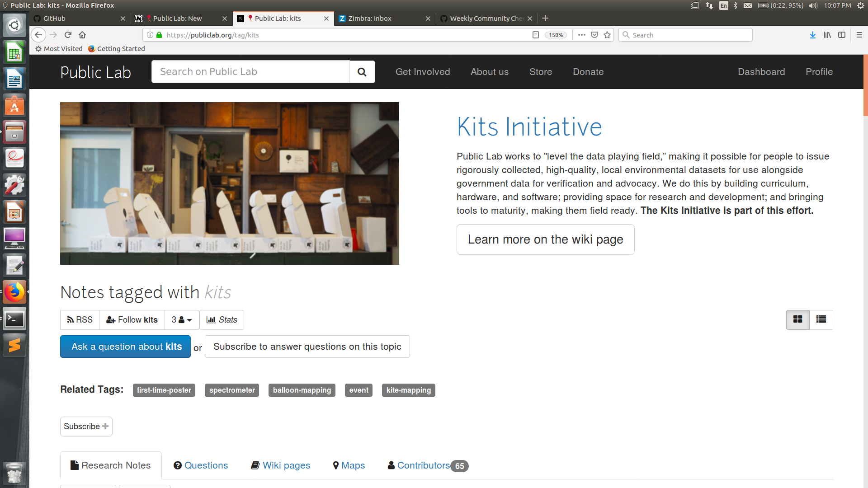
Task: Open page actions ellipsis menu in address bar
Action: (581, 35)
